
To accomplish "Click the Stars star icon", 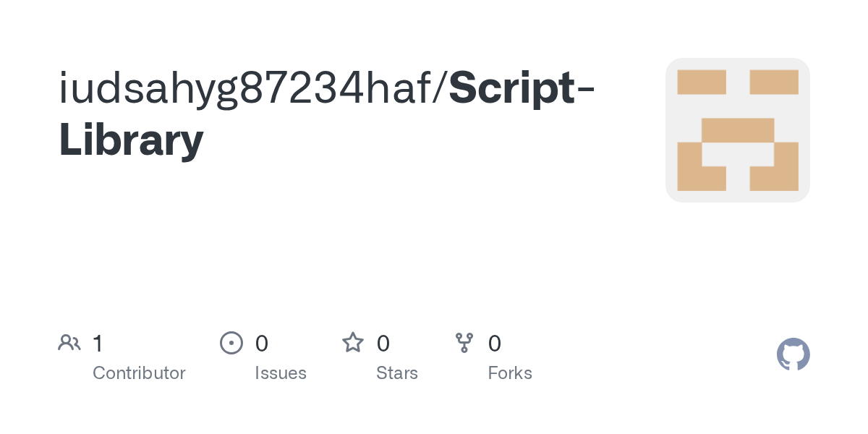I will click(353, 342).
